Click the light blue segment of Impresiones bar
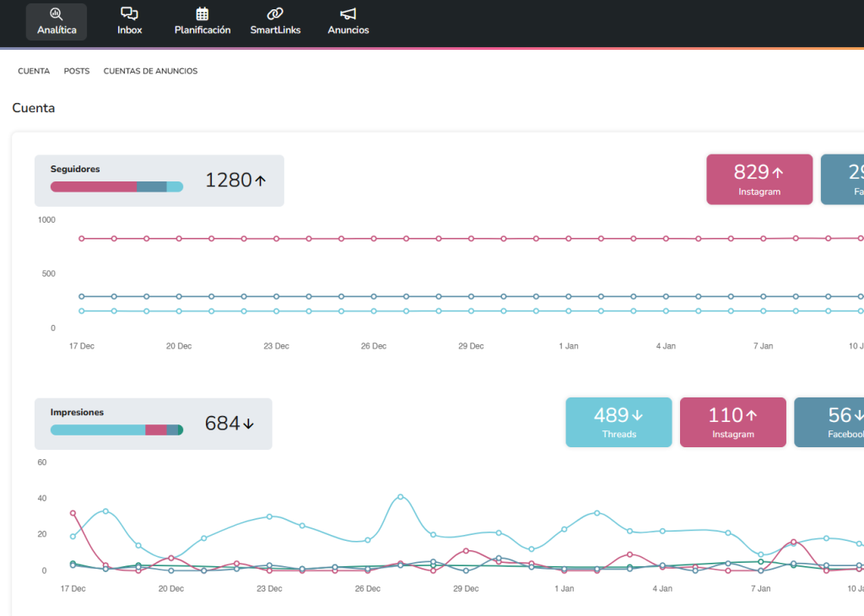Screen dimensions: 864x616 (98, 430)
